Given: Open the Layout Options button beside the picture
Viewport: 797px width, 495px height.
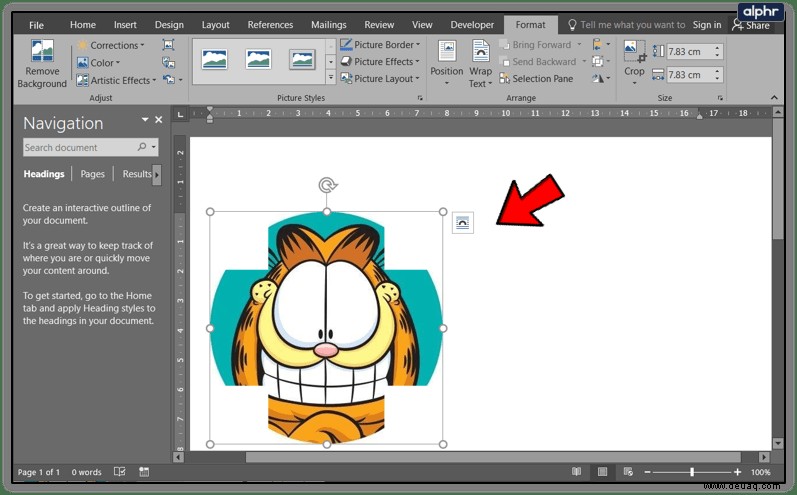Looking at the screenshot, I should pyautogui.click(x=463, y=223).
